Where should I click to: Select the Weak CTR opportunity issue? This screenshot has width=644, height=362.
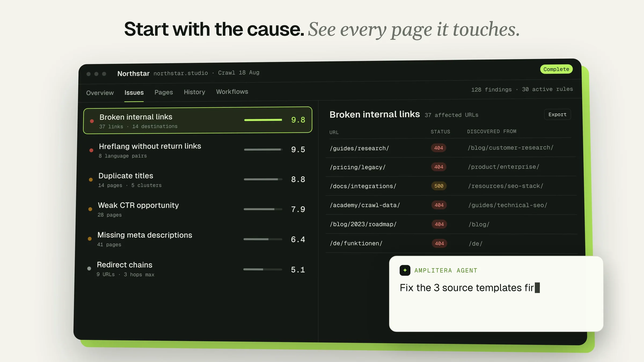(x=197, y=209)
